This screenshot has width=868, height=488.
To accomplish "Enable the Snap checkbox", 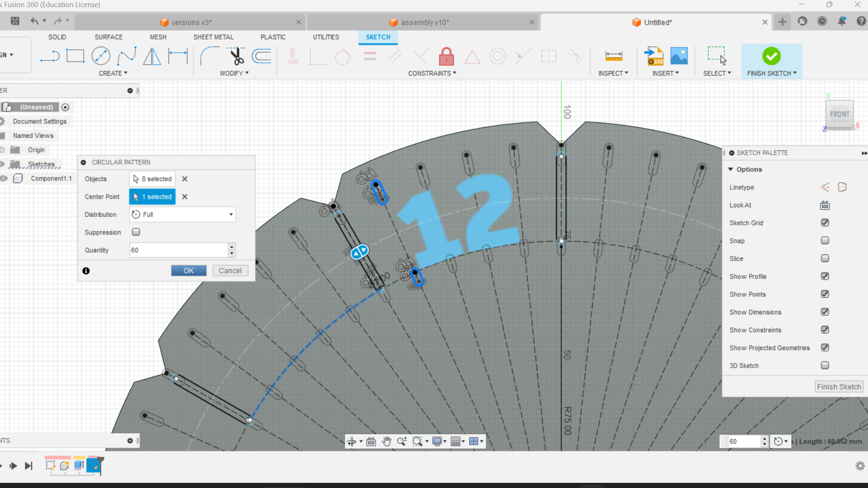I will [x=825, y=241].
